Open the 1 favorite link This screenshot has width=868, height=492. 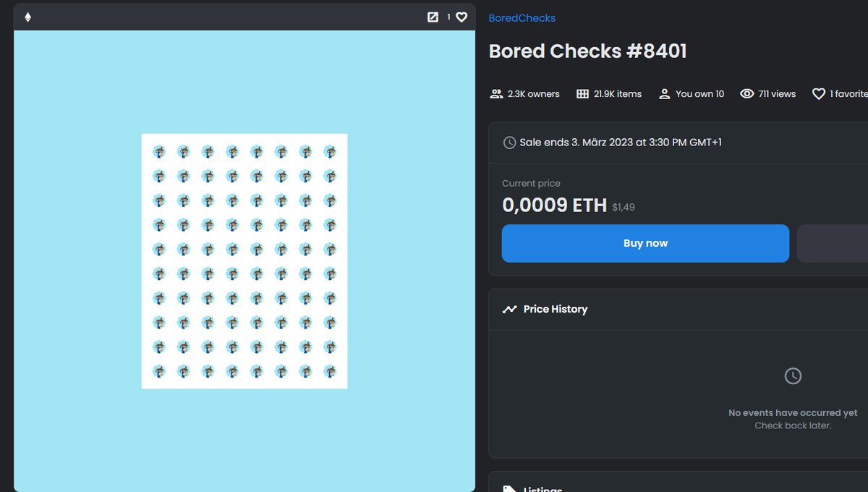848,94
